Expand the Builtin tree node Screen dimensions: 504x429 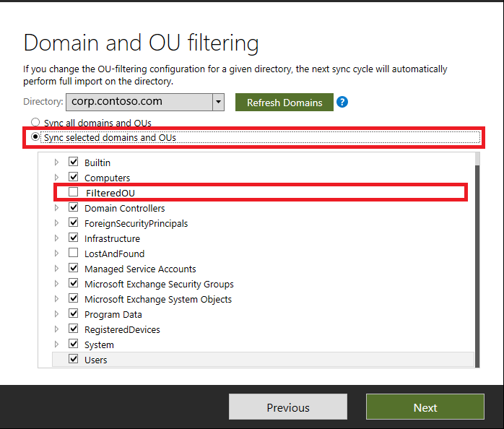point(56,162)
